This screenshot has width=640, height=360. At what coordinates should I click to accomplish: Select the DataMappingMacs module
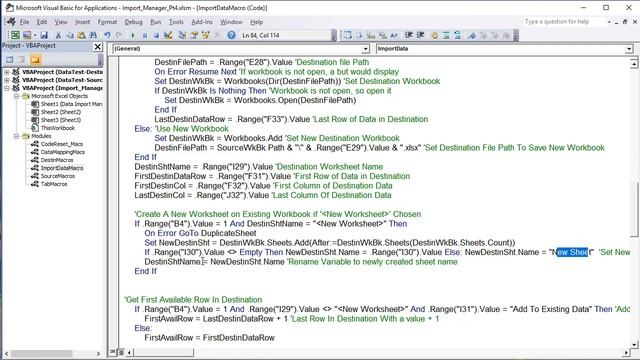pyautogui.click(x=63, y=152)
